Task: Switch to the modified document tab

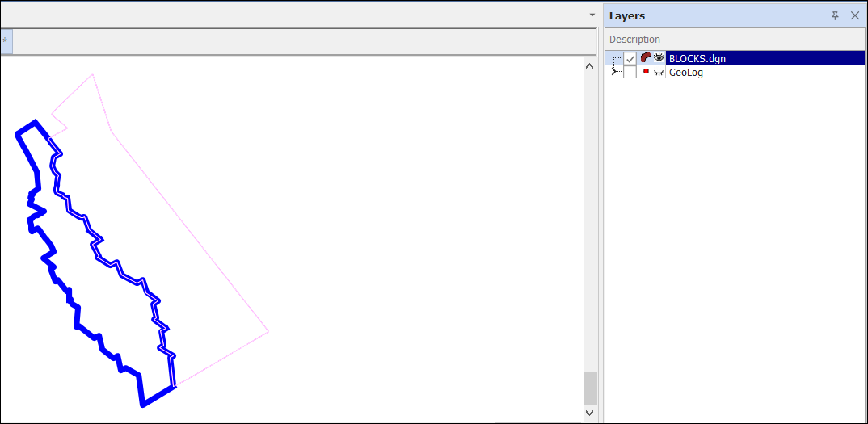Action: coord(5,40)
